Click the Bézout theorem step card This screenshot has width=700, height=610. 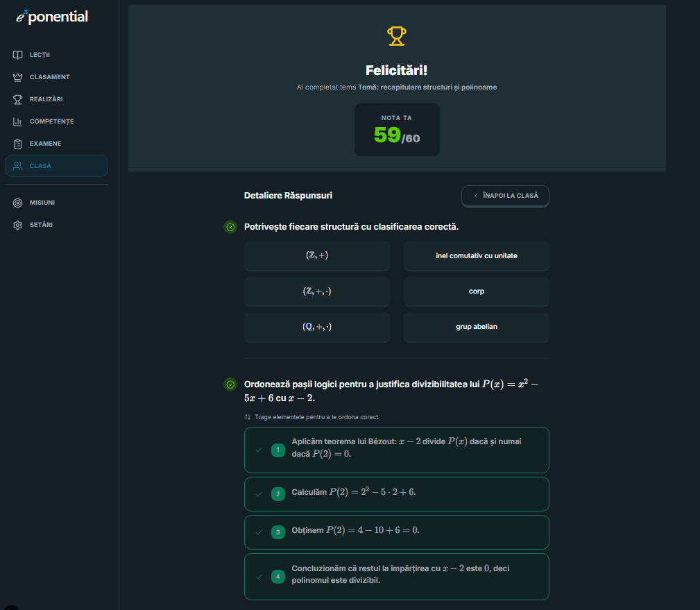(396, 450)
